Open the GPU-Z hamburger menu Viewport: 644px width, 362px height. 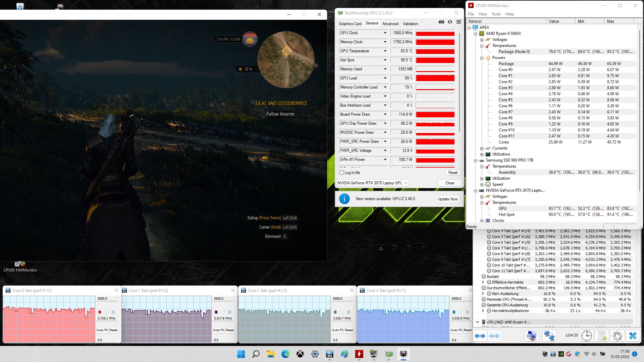click(x=459, y=22)
